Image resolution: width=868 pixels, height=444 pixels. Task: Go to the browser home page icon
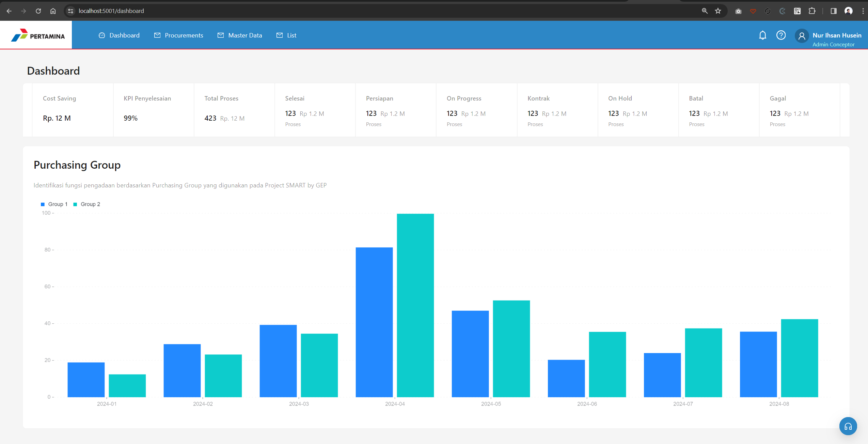click(x=53, y=11)
